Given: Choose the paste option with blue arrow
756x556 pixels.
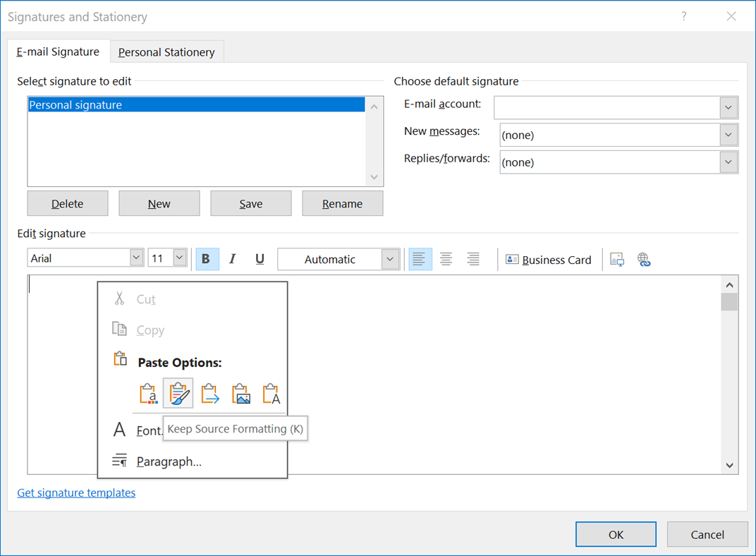Looking at the screenshot, I should [x=210, y=394].
